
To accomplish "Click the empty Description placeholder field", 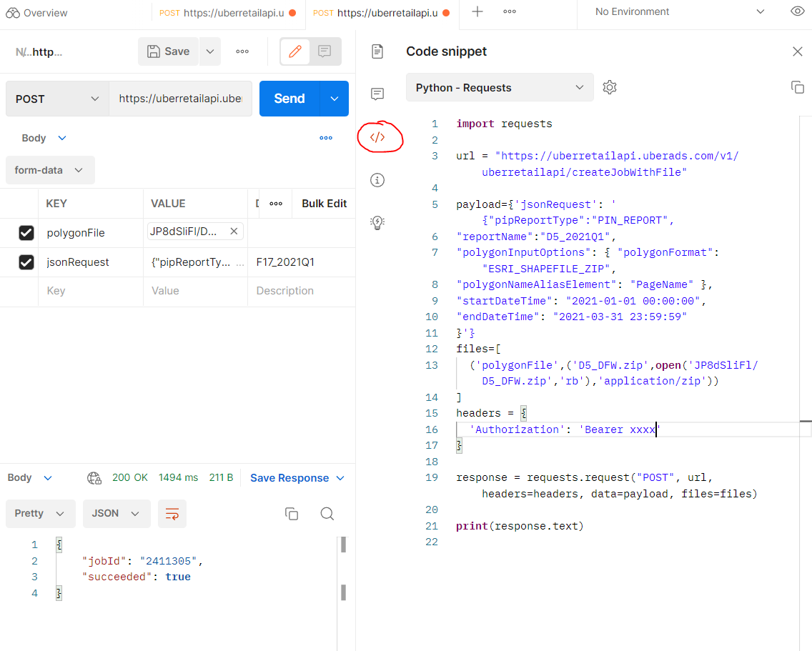I will [302, 291].
